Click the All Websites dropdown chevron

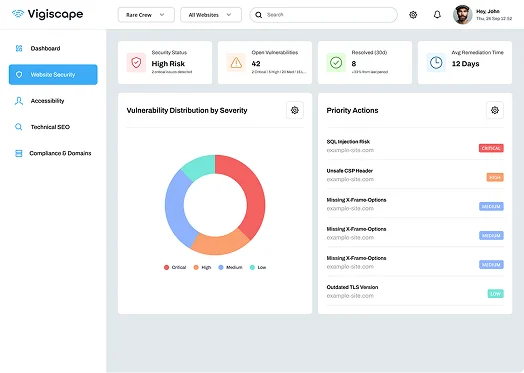point(229,15)
